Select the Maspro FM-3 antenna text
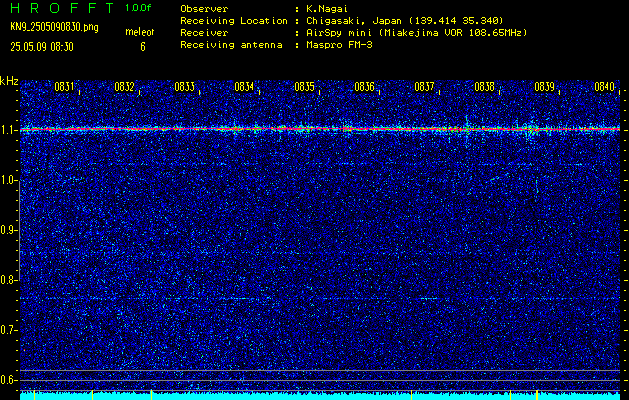The height and width of the screenshot is (400, 629). tap(339, 45)
